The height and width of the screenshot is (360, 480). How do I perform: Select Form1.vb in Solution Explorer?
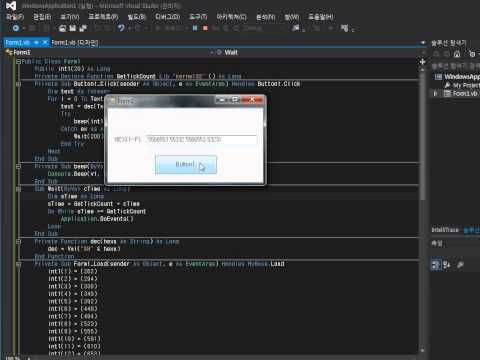pyautogui.click(x=465, y=94)
